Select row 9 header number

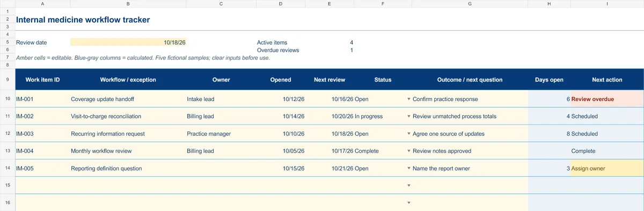(8, 79)
